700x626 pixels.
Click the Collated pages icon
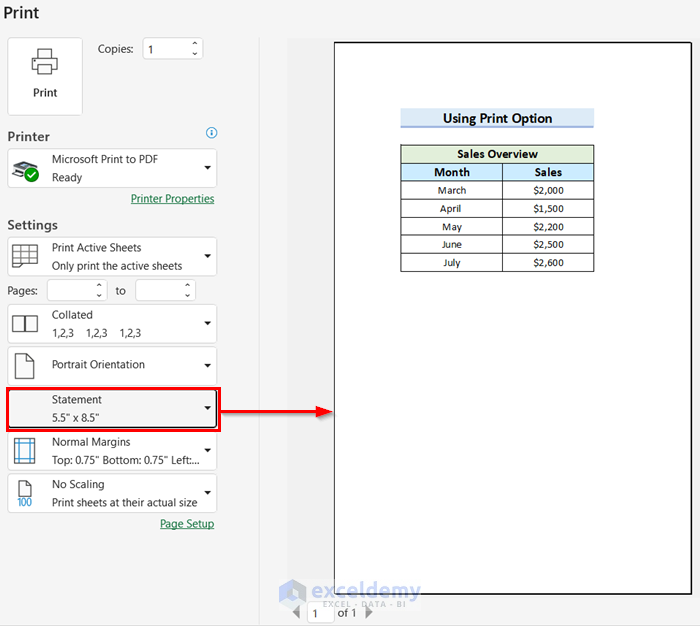[25, 324]
